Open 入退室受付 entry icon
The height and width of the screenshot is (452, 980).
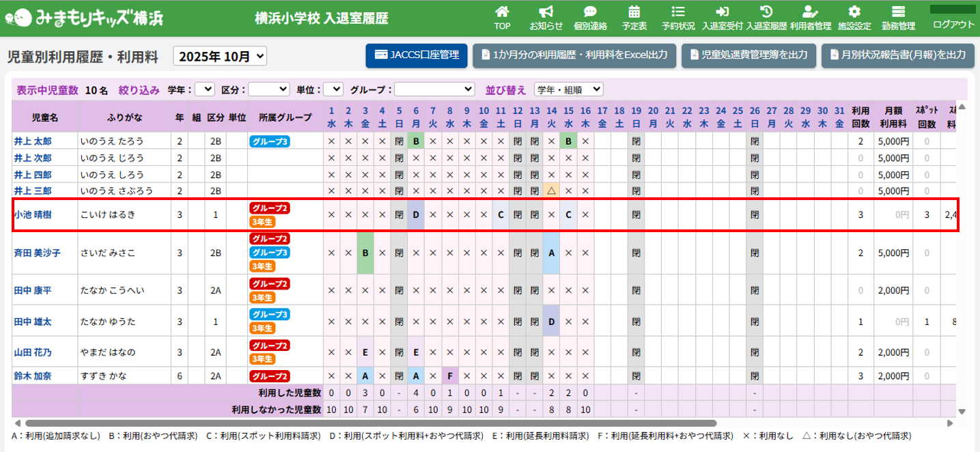pyautogui.click(x=722, y=12)
